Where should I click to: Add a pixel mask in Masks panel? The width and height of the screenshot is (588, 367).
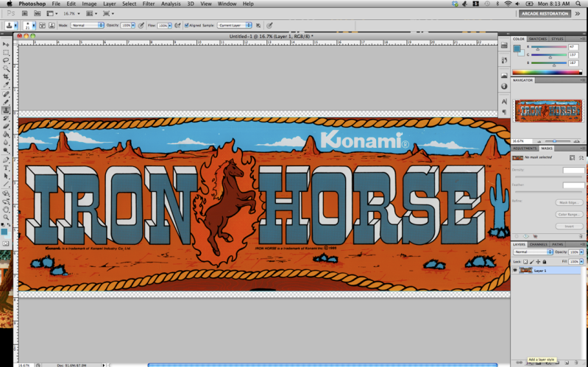[572, 158]
